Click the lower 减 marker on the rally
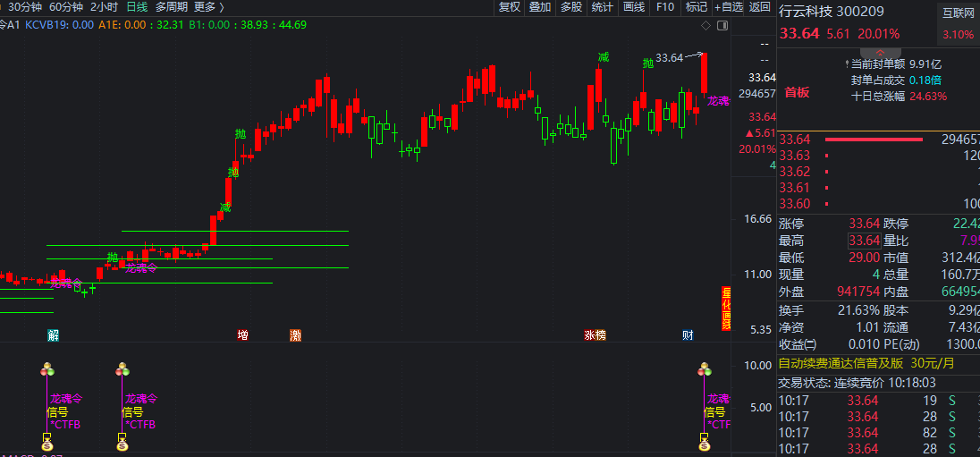The image size is (980, 457). pyautogui.click(x=225, y=207)
